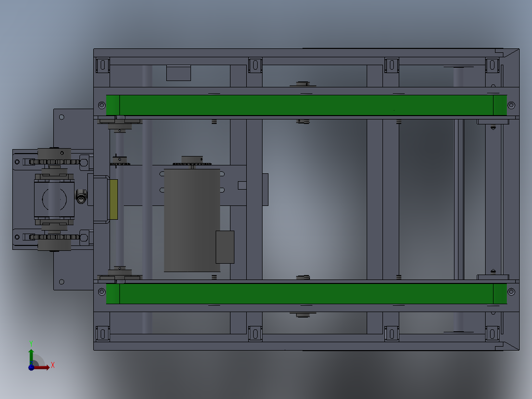Select the upper green conveyor belt
Screen dimensions: 532x399
(306, 105)
